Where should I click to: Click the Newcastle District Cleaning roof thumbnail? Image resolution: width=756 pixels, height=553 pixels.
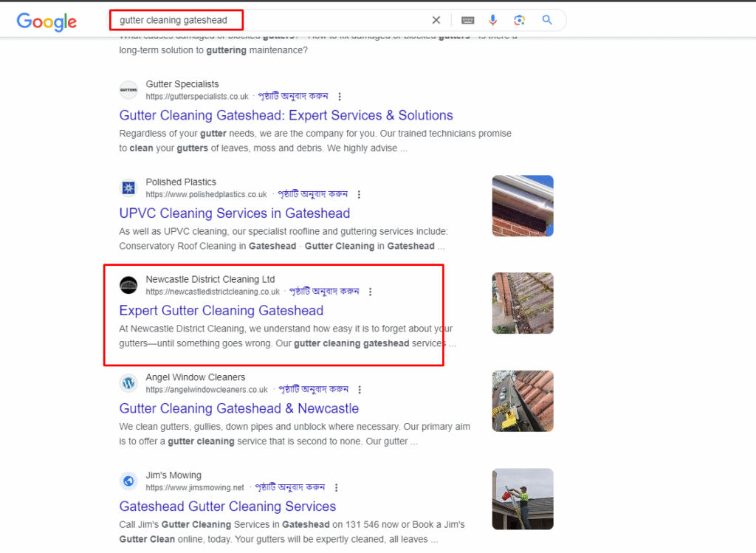pyautogui.click(x=523, y=303)
